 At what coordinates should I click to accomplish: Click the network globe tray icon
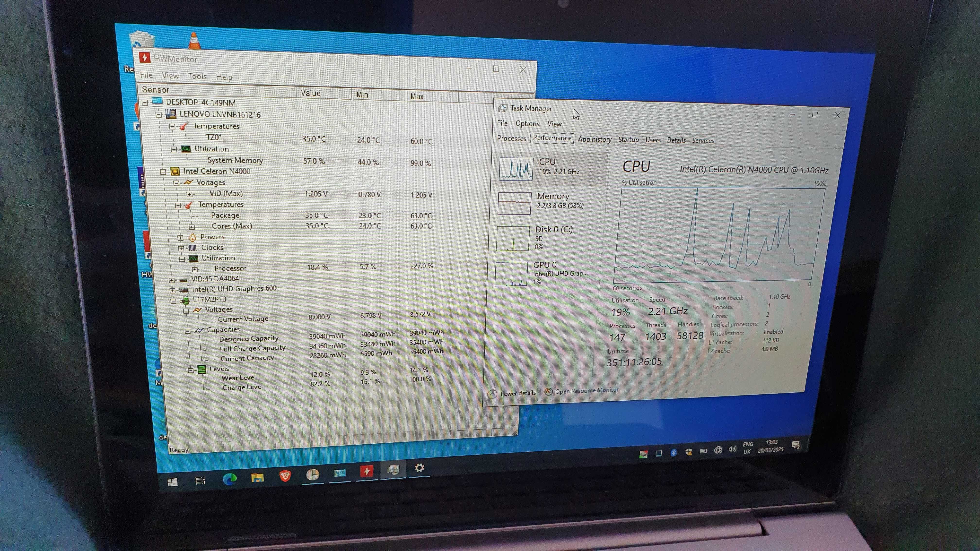718,450
